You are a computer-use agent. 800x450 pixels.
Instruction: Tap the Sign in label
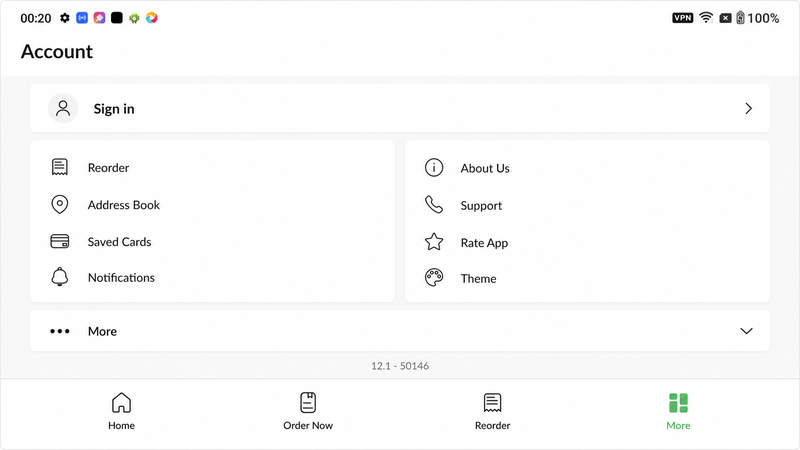coord(114,109)
